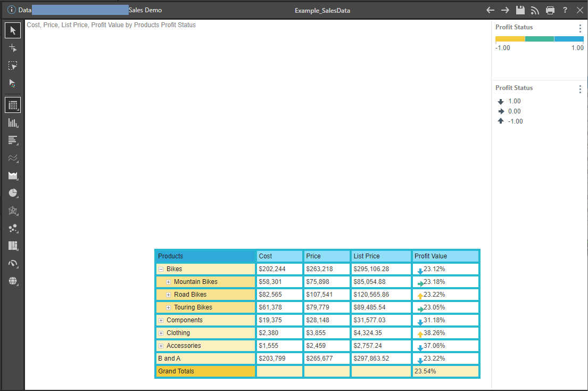Screen dimensions: 588x391
Task: Expand the Components category
Action: pyautogui.click(x=161, y=320)
